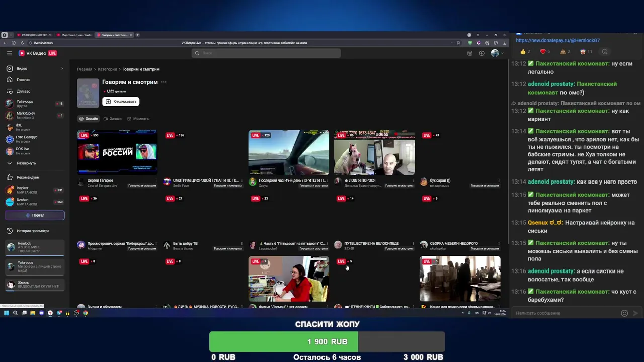Open the Smile Face channel avatar
This screenshot has height=362, width=644.
coord(167,182)
